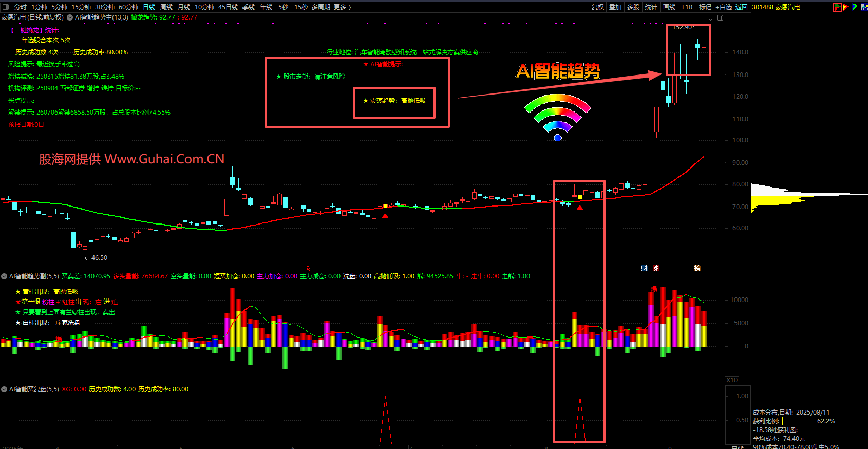Screen dimensions: 868x449
Task: Click the 获利比例 62.2% progress bar
Action: tap(824, 421)
